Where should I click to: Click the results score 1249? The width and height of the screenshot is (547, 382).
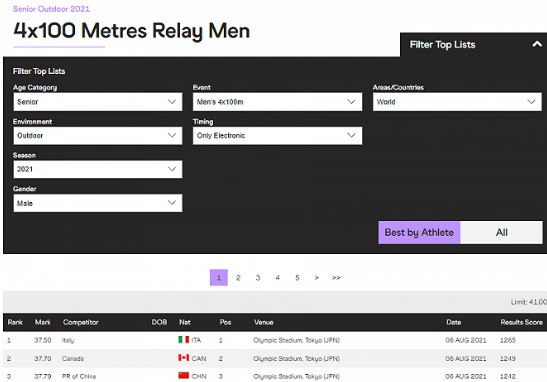(x=508, y=359)
